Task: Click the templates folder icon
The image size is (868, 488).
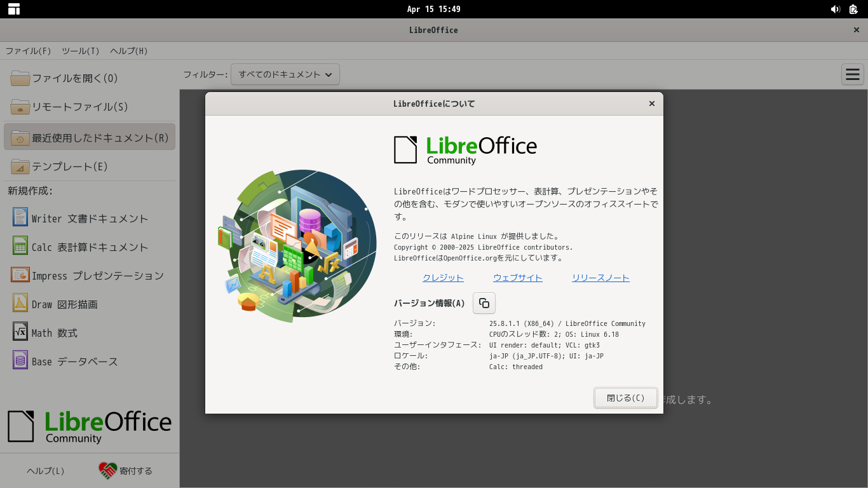Action: tap(20, 166)
